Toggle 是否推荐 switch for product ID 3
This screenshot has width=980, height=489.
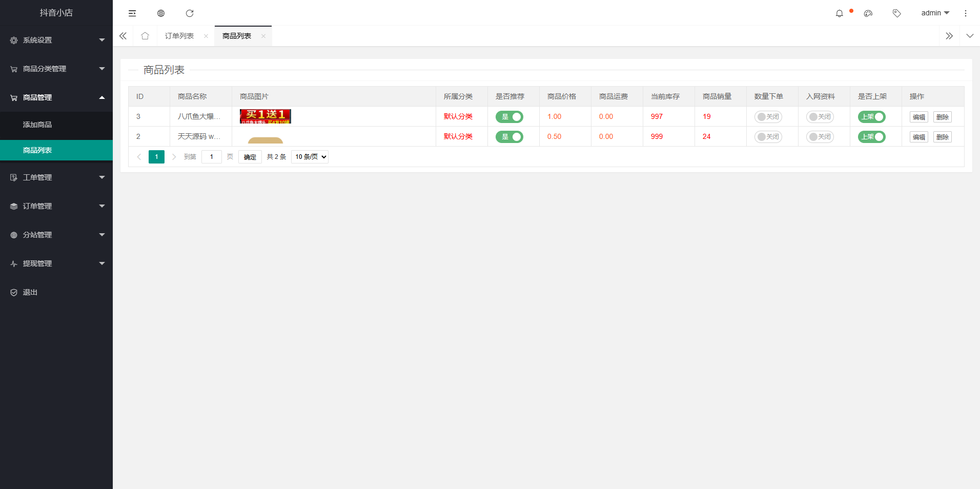509,117
